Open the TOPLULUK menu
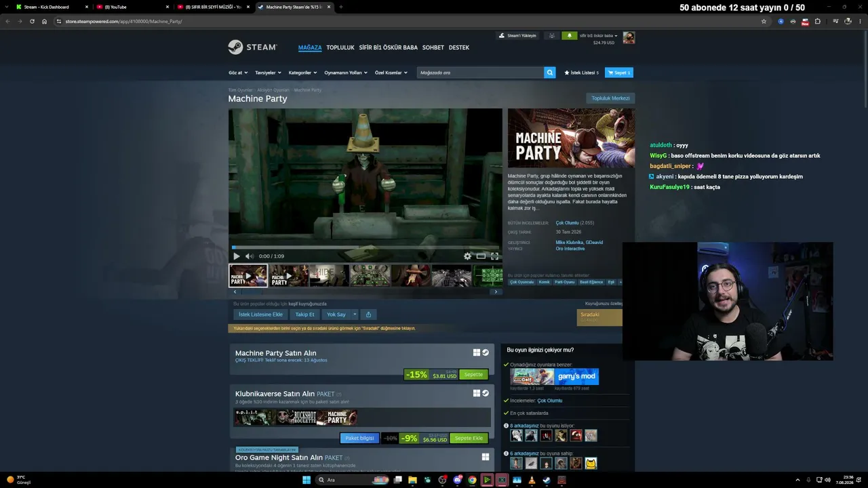 pos(340,47)
